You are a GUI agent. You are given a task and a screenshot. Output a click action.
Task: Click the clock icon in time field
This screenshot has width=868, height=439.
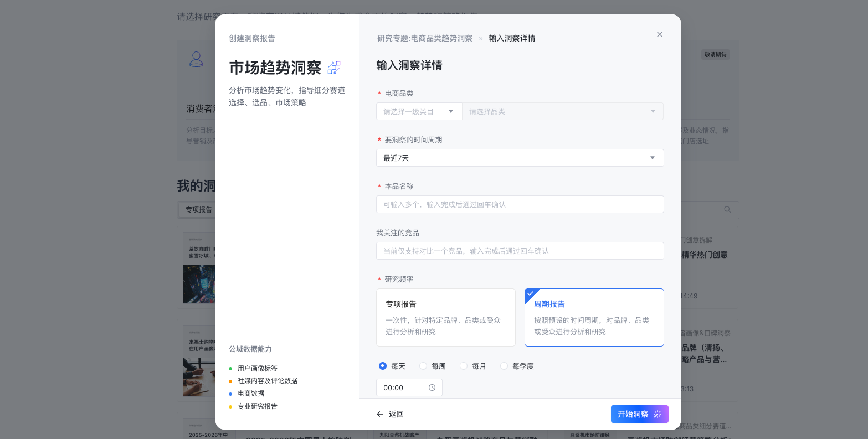[432, 388]
